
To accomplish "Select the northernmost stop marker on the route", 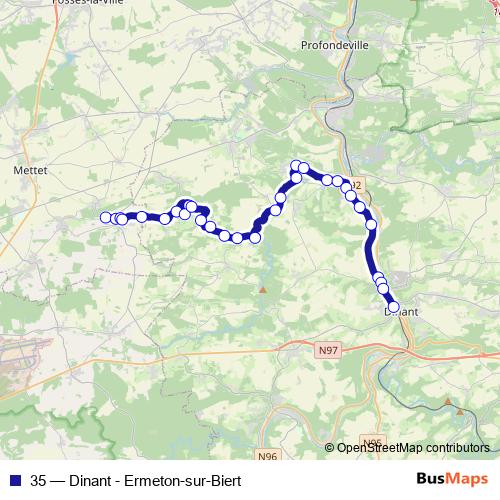I will (296, 166).
